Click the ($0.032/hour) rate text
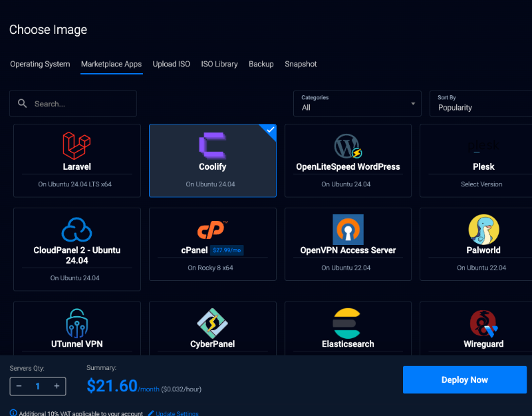 point(181,389)
